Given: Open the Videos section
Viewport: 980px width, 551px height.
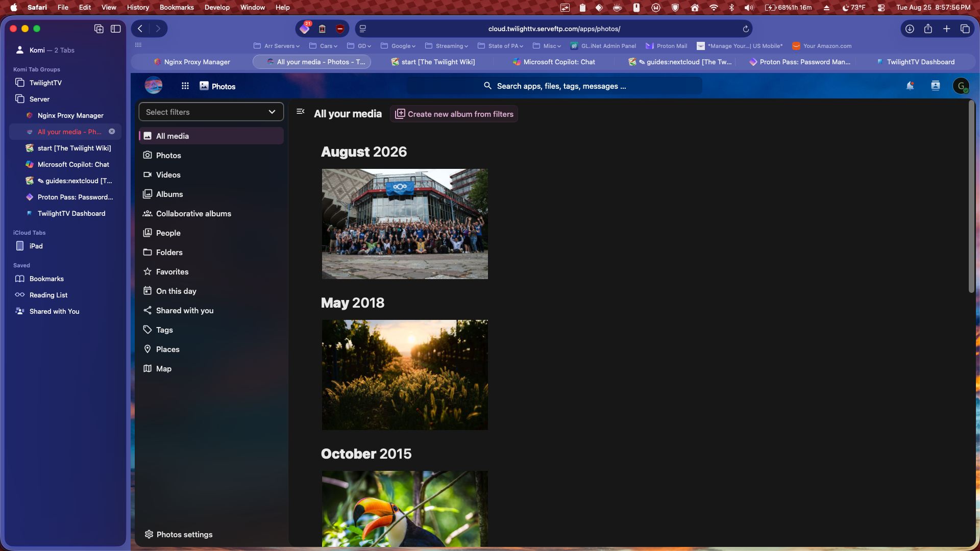Looking at the screenshot, I should [x=211, y=175].
